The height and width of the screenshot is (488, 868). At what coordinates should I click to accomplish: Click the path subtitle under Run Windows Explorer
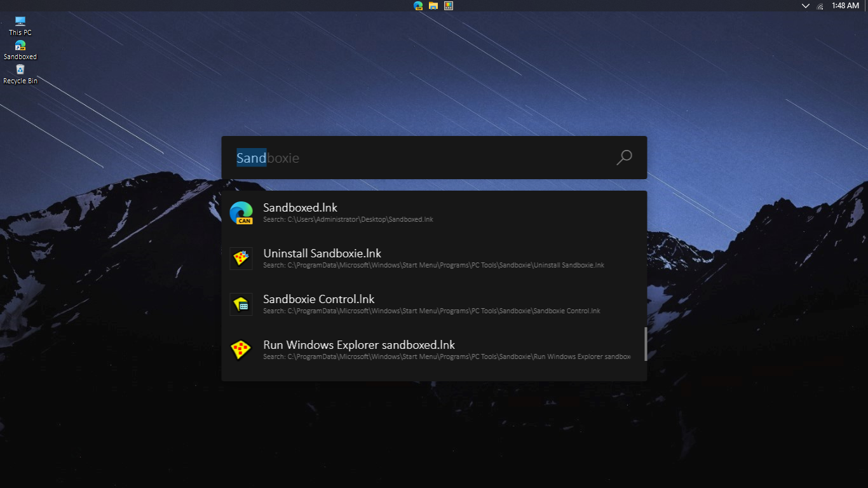click(x=447, y=356)
